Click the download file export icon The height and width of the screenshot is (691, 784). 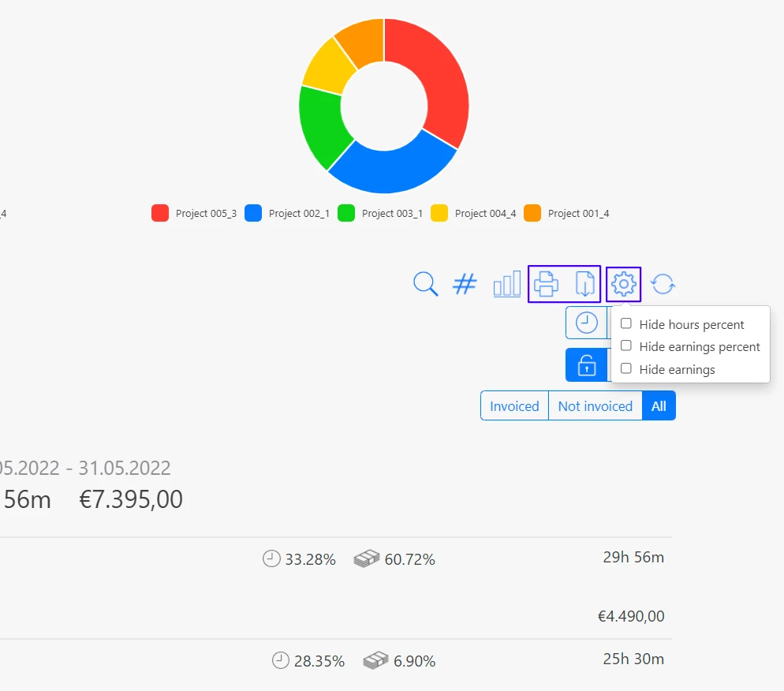584,284
